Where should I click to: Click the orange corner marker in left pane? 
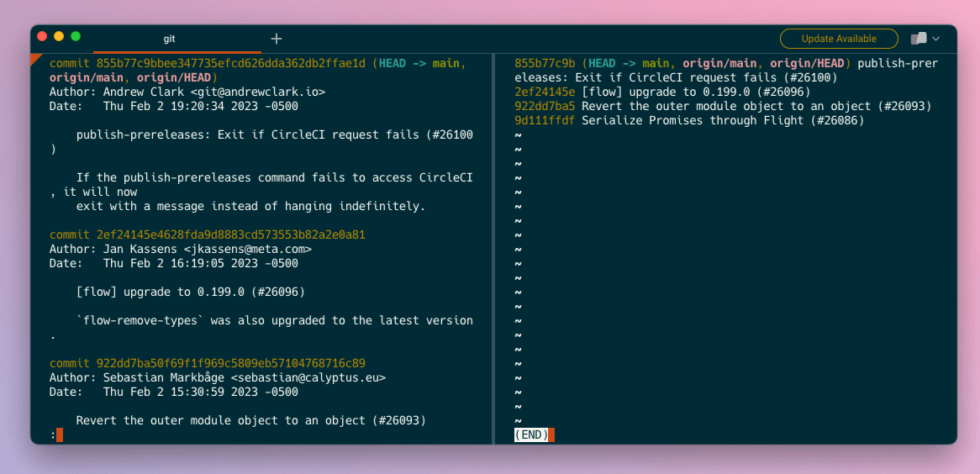[x=34, y=58]
